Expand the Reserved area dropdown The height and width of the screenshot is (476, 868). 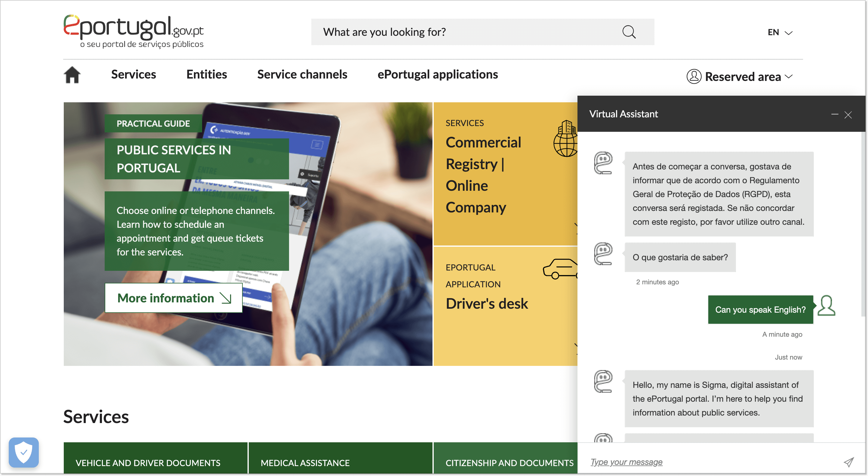741,76
